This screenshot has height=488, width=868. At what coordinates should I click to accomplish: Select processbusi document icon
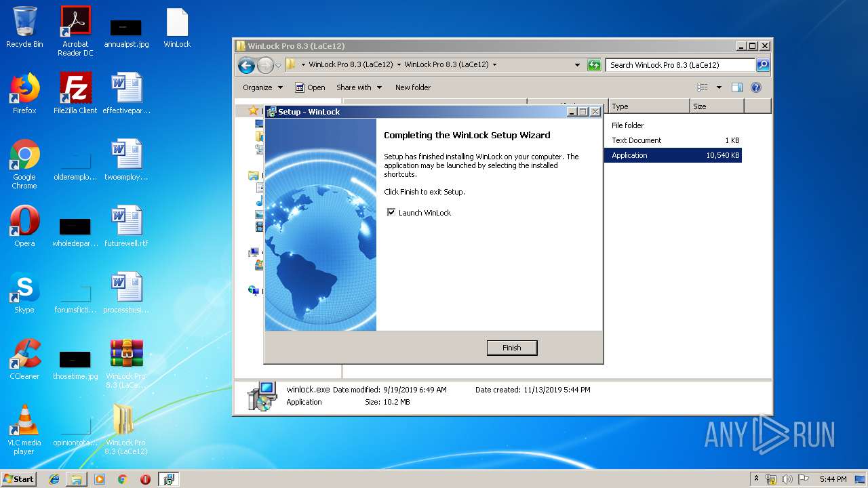point(126,293)
